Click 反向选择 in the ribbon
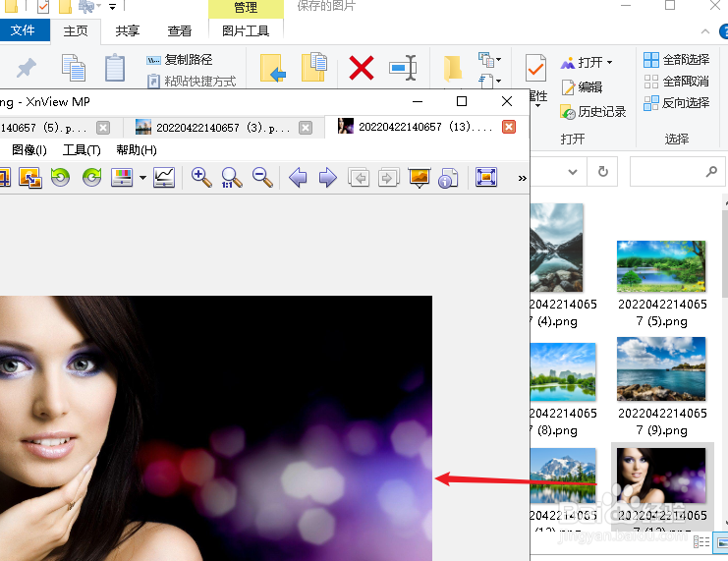This screenshot has height=561, width=728. (677, 102)
